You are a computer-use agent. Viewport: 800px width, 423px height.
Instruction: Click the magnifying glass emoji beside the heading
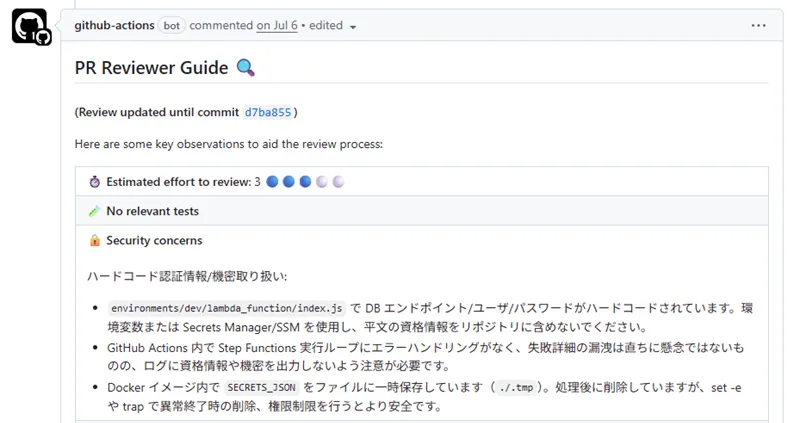click(246, 68)
